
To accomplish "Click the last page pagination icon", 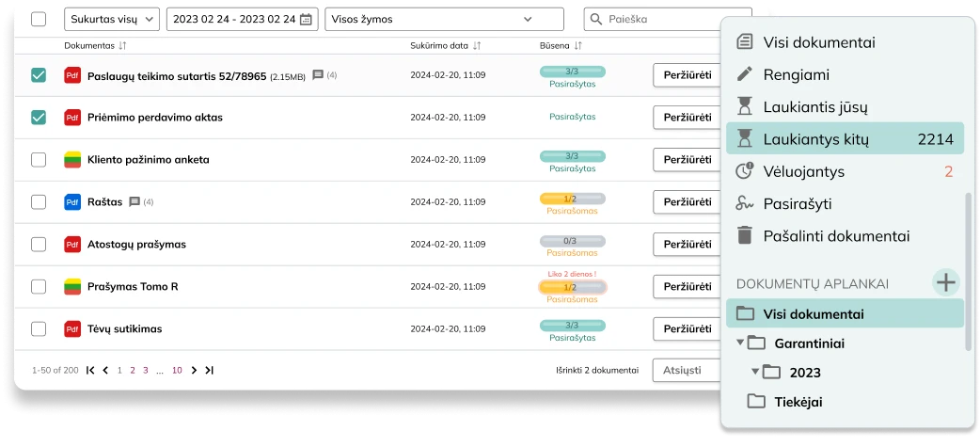I will (209, 371).
